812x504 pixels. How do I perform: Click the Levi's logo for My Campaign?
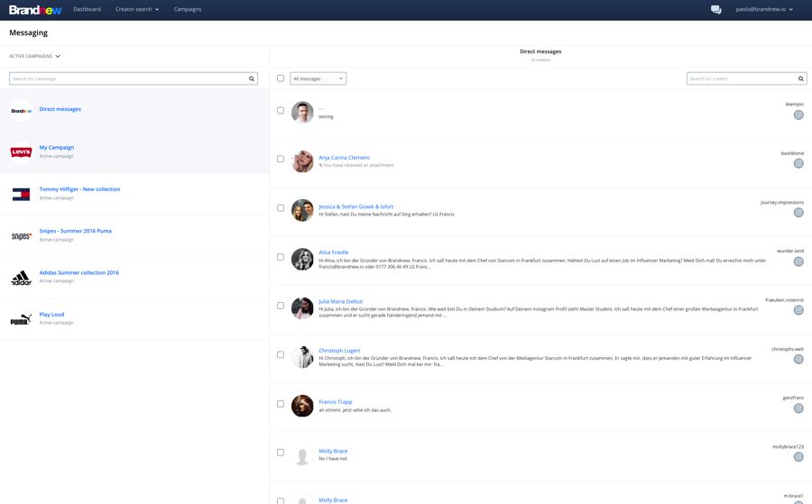click(x=22, y=152)
